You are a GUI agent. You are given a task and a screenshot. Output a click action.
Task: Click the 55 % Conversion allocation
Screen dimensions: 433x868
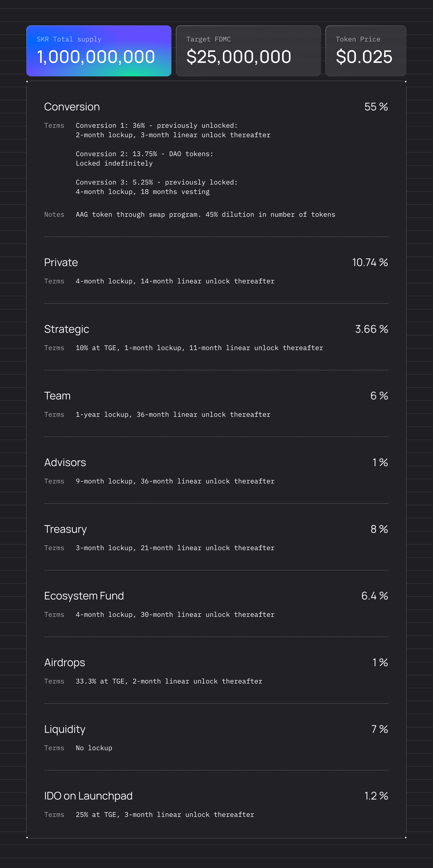[376, 107]
